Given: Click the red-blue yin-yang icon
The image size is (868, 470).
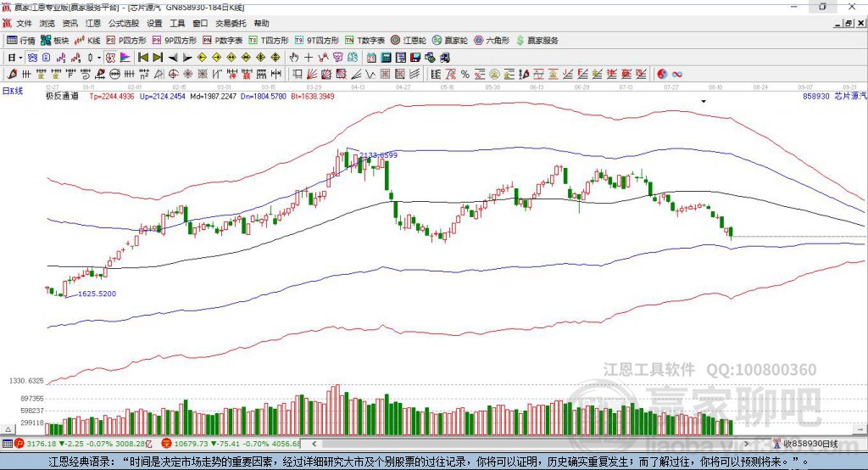Looking at the screenshot, I should [x=661, y=74].
